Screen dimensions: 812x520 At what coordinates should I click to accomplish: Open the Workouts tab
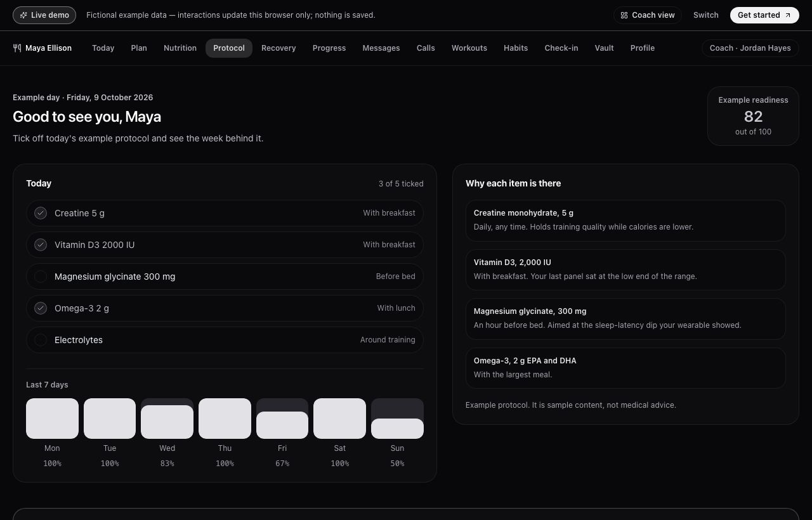click(469, 48)
